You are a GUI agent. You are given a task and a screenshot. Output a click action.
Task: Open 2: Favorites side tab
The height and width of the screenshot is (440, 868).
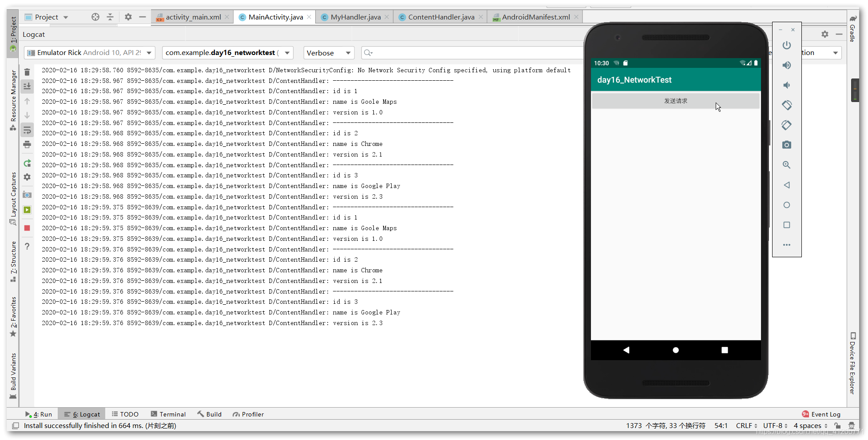pyautogui.click(x=13, y=317)
